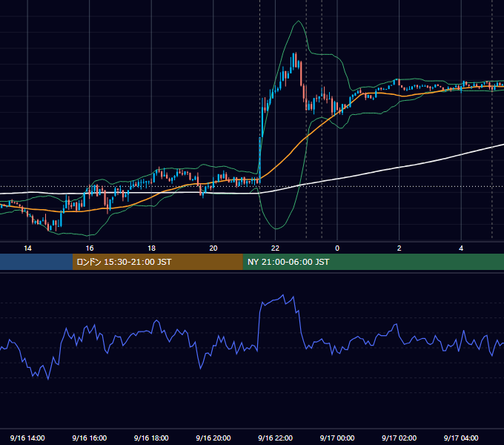Viewport: 504px width, 445px height.
Task: Click the oscillator line's highest peak
Action: coord(283,295)
